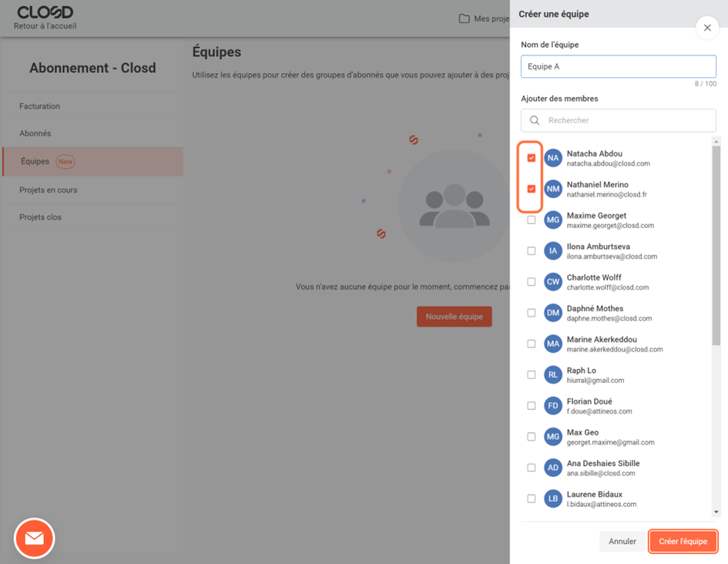The image size is (728, 564).
Task: Click the orange mail chat icon
Action: click(x=34, y=539)
